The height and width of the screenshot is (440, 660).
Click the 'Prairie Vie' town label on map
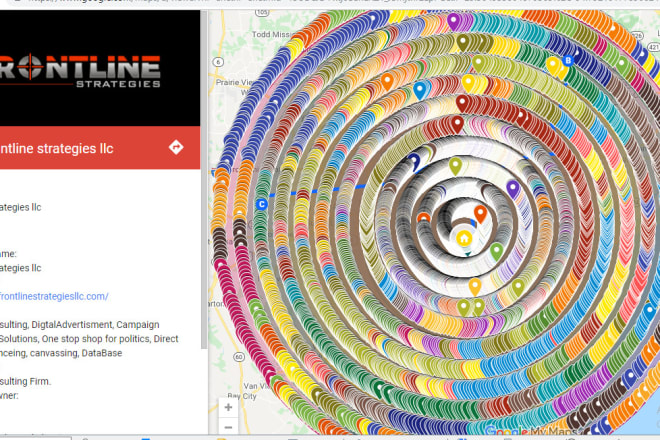233,83
